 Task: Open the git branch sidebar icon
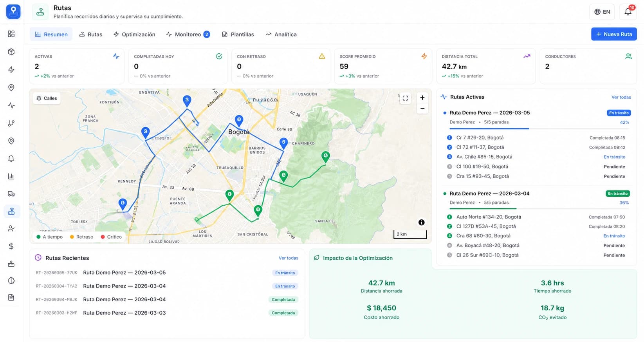point(11,123)
